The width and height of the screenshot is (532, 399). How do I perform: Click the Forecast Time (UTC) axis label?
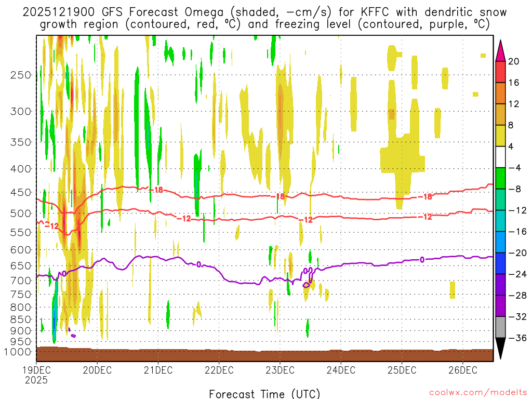[x=264, y=394]
